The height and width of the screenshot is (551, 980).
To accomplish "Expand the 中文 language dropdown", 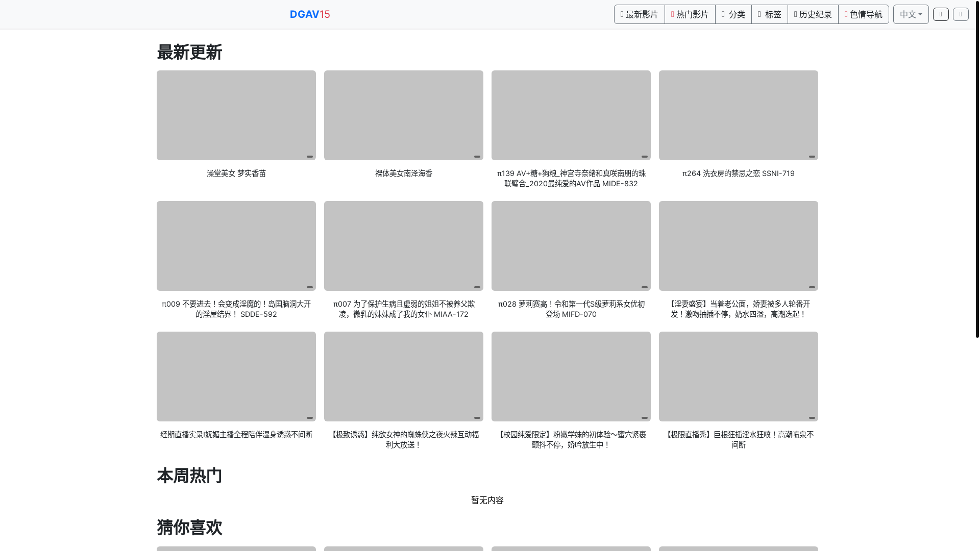I will pyautogui.click(x=911, y=14).
